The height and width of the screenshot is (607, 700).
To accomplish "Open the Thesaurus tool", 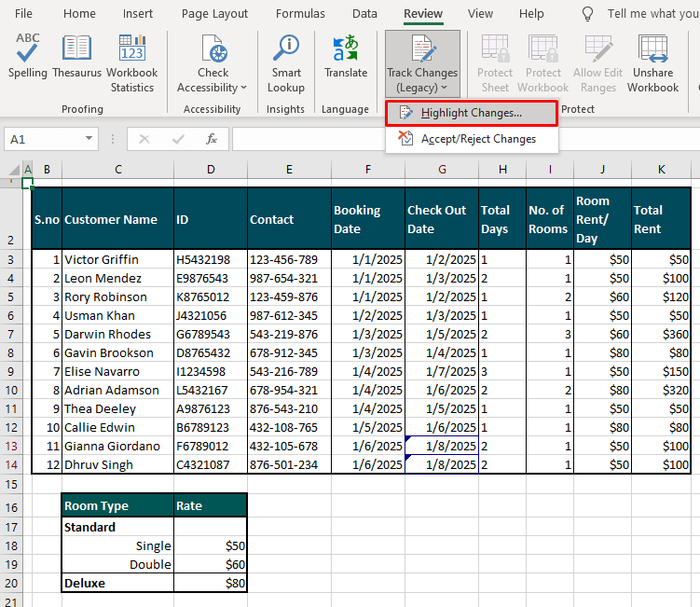I will tap(77, 56).
